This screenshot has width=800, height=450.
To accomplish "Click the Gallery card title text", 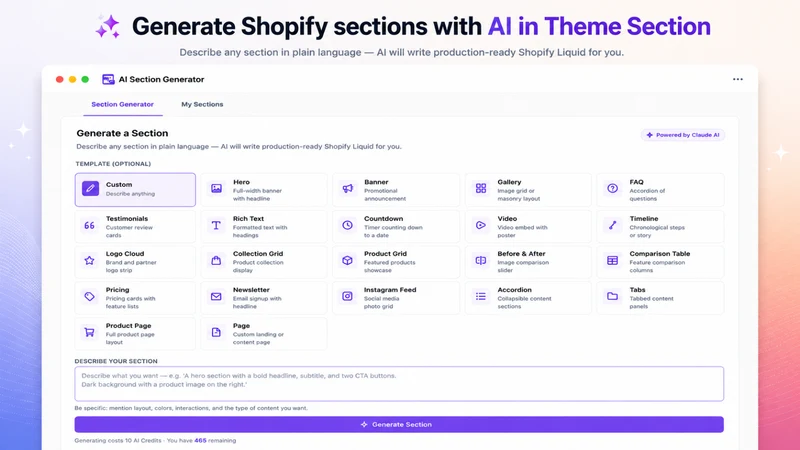I will coord(509,182).
